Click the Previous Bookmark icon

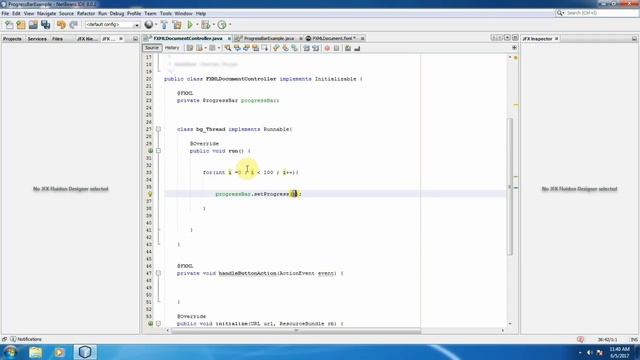pyautogui.click(x=276, y=49)
